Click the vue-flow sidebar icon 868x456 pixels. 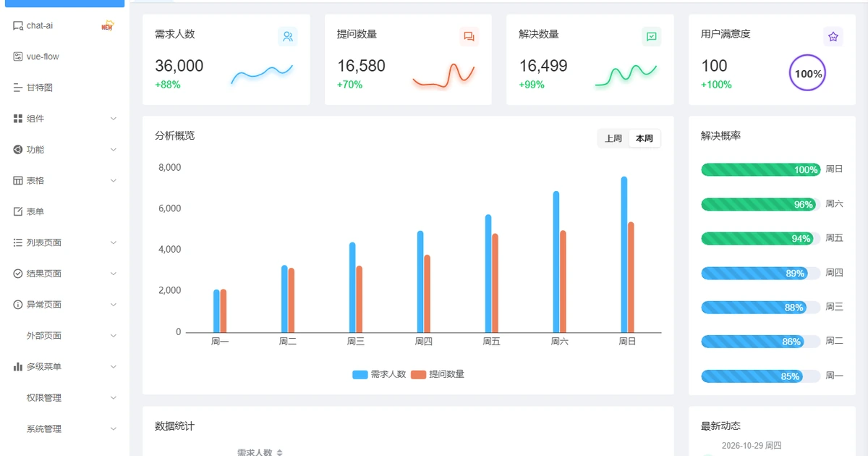coord(18,56)
